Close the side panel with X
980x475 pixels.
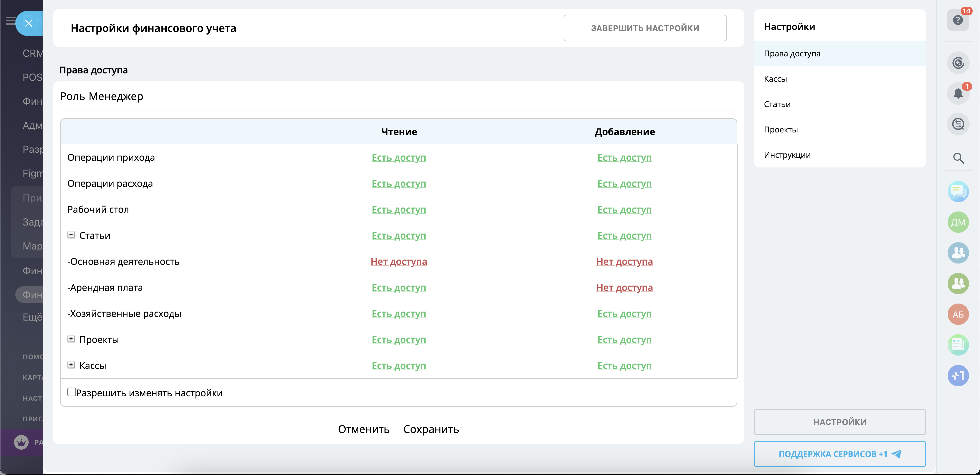29,24
